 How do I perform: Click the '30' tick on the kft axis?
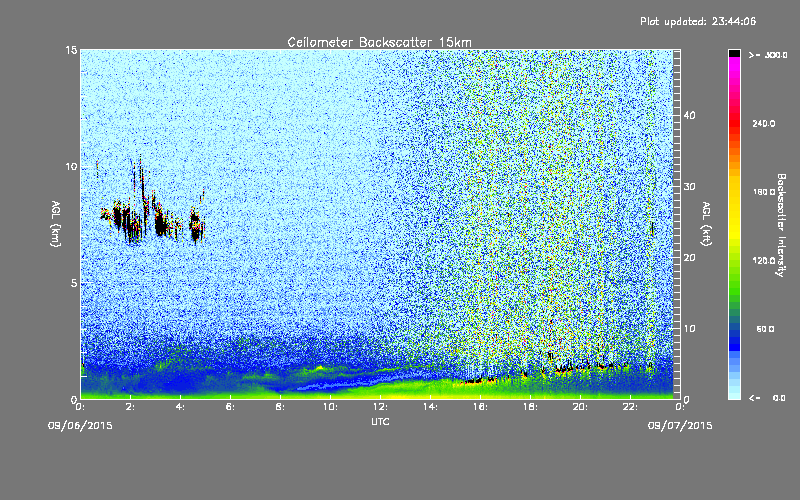click(689, 187)
